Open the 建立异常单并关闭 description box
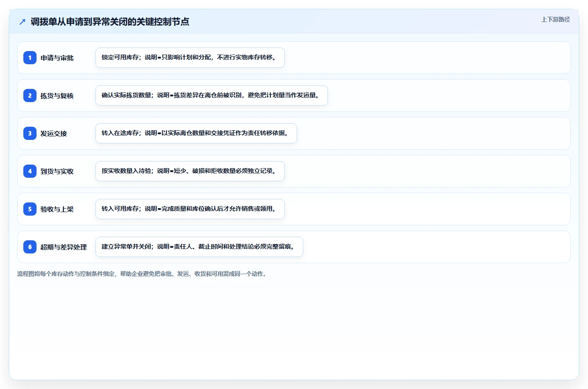The width and height of the screenshot is (588, 389). pyautogui.click(x=199, y=247)
